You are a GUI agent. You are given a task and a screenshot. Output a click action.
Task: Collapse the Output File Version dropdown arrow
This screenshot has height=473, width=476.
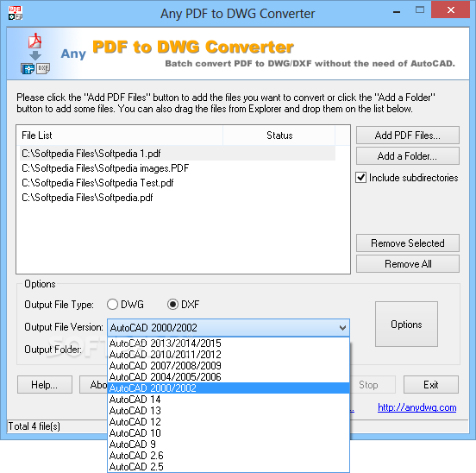pos(342,328)
